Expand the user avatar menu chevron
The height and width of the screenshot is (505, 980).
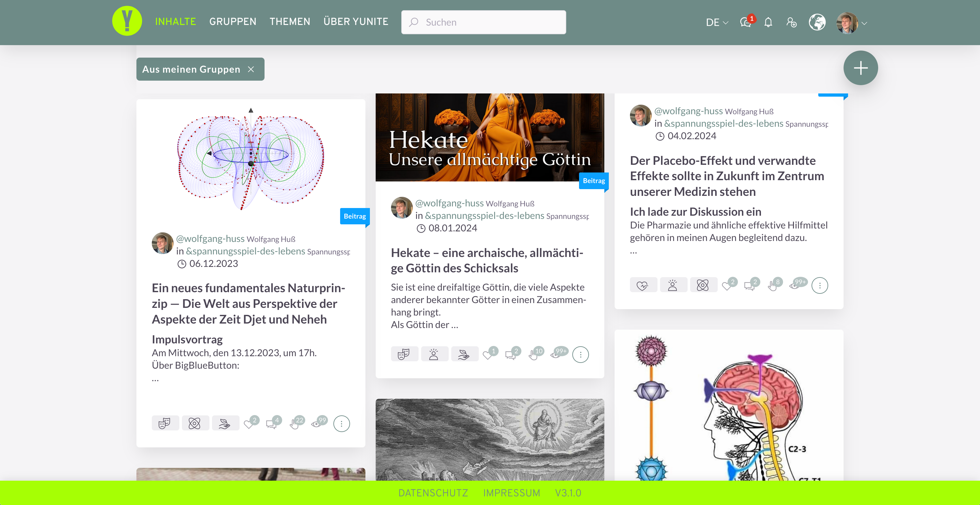(x=864, y=23)
